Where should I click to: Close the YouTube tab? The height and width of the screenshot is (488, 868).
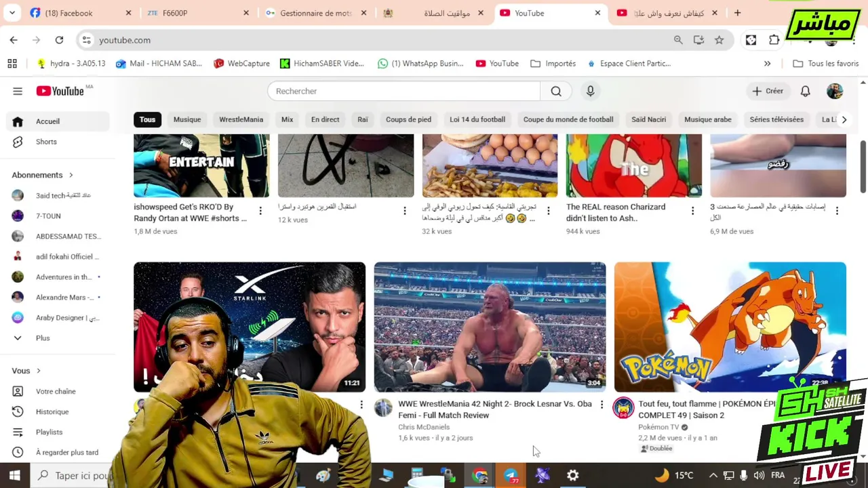tap(597, 13)
